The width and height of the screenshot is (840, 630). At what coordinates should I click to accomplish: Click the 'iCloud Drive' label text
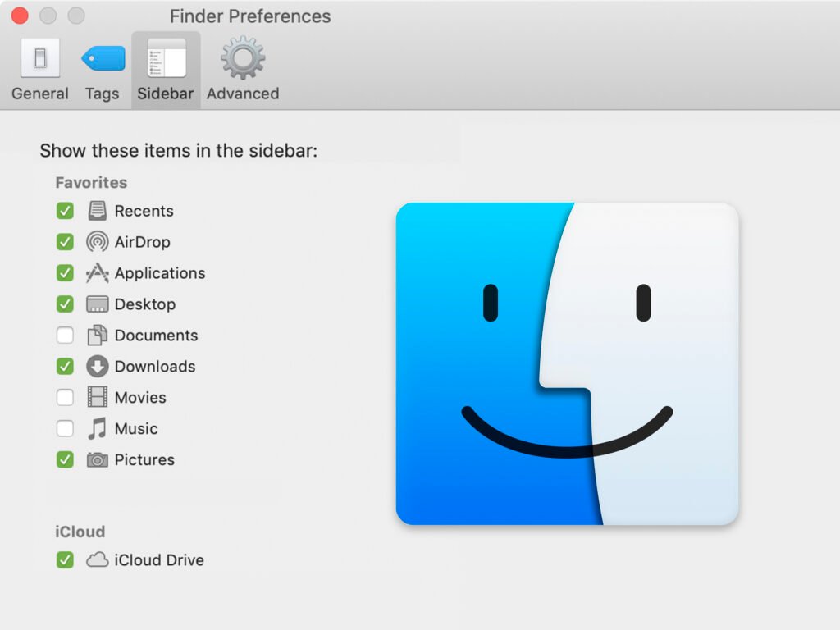pos(159,559)
